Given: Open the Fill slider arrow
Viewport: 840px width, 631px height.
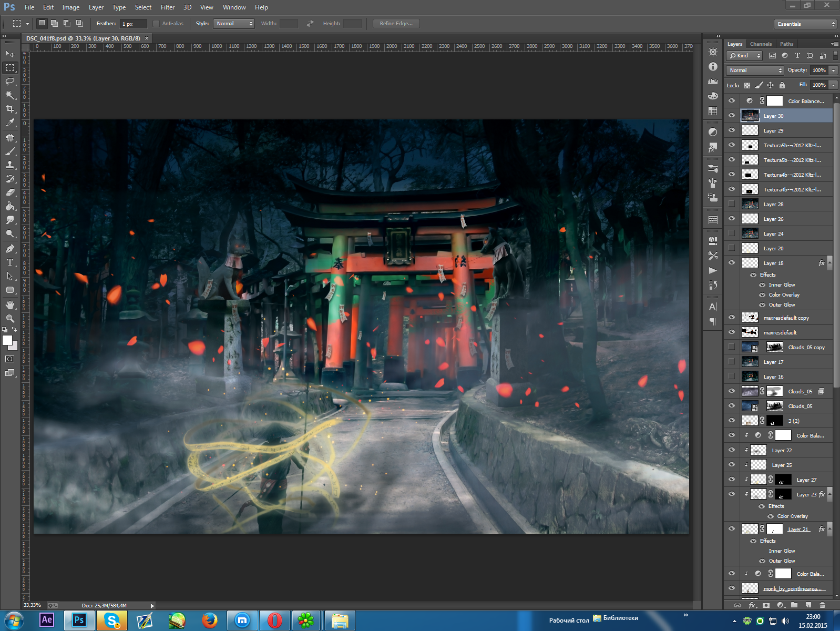Looking at the screenshot, I should tap(834, 85).
